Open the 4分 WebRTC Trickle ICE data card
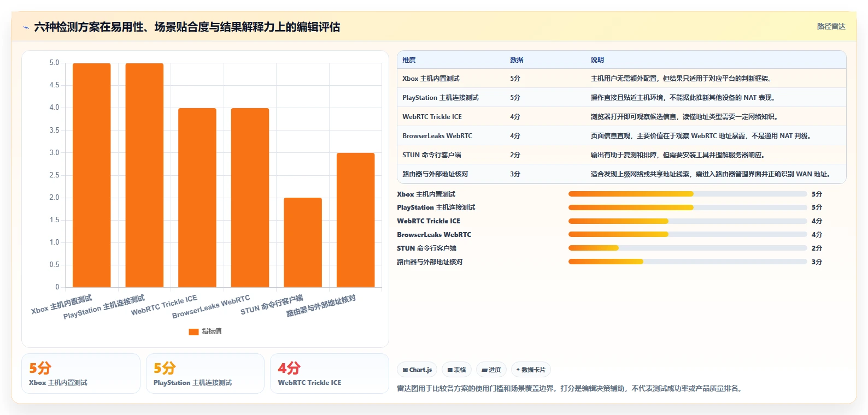Screen dimensions: 868x415 [329, 373]
